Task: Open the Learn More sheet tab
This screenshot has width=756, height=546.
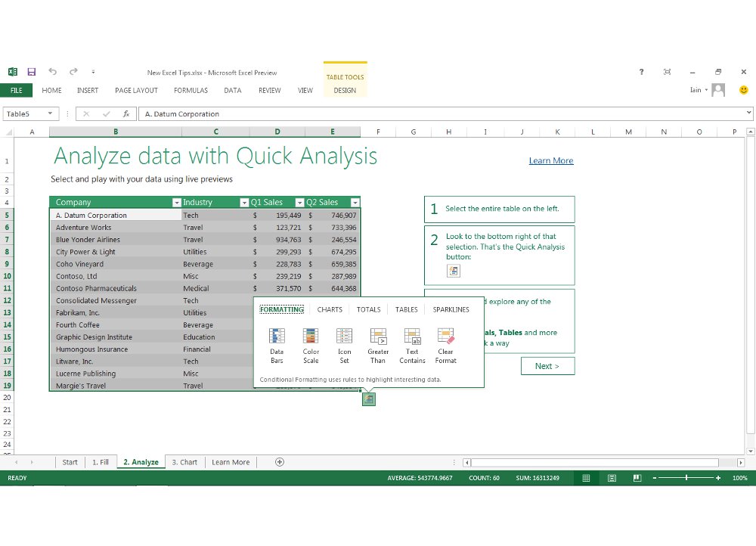Action: (x=231, y=462)
